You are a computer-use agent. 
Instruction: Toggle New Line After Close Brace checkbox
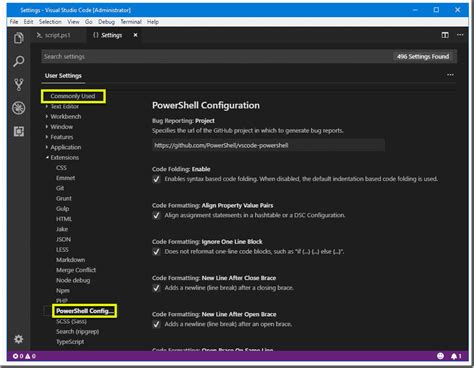(156, 288)
